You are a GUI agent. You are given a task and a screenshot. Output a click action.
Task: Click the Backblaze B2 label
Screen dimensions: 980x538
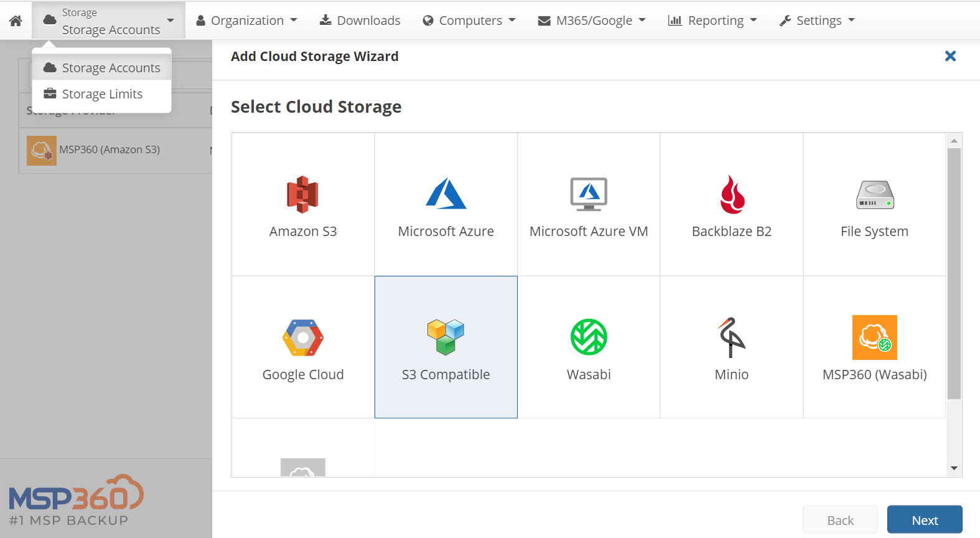732,232
